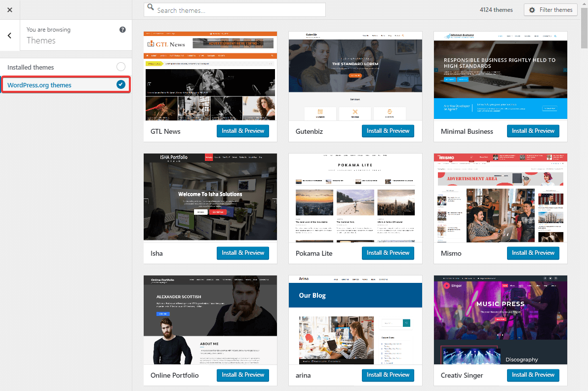Install & Preview the Online Portfolio theme

242,375
